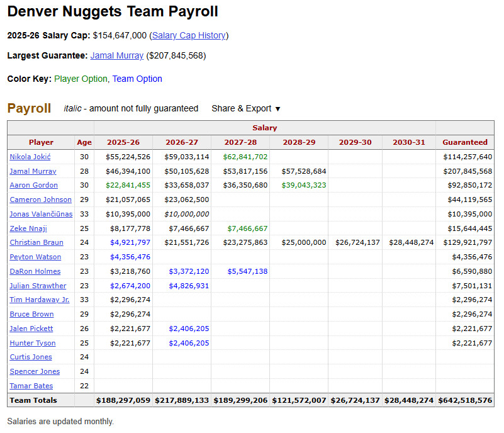
Task: Select the Payroll section heading
Action: (29, 108)
